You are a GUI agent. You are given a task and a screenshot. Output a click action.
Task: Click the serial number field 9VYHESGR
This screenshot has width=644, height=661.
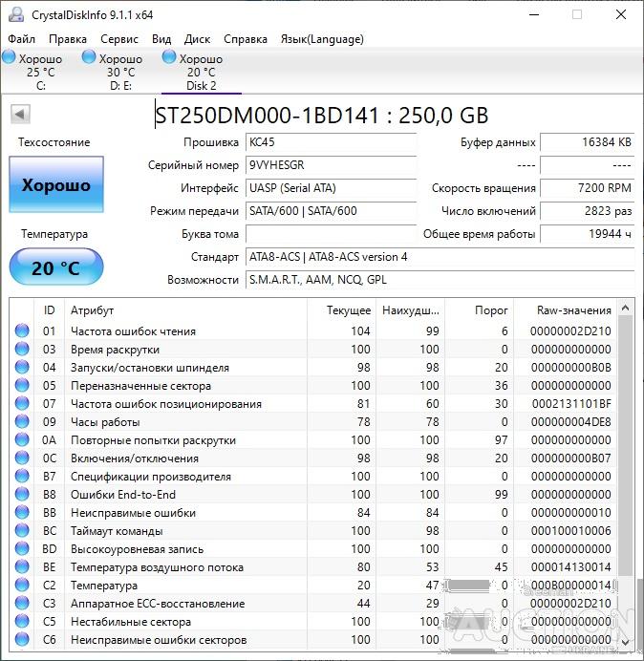pyautogui.click(x=331, y=165)
